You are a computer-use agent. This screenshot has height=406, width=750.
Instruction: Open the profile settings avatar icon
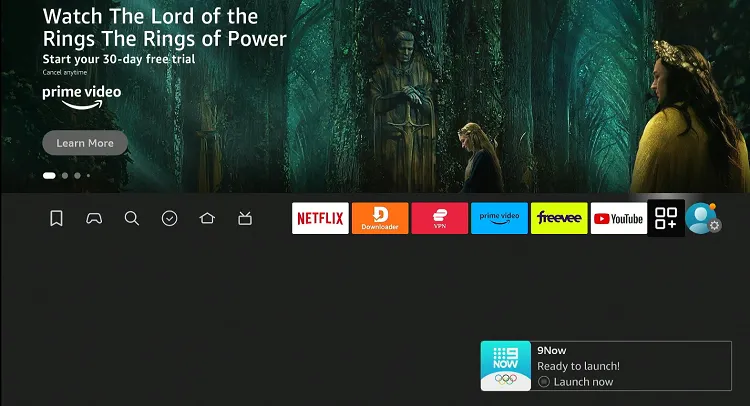coord(703,219)
